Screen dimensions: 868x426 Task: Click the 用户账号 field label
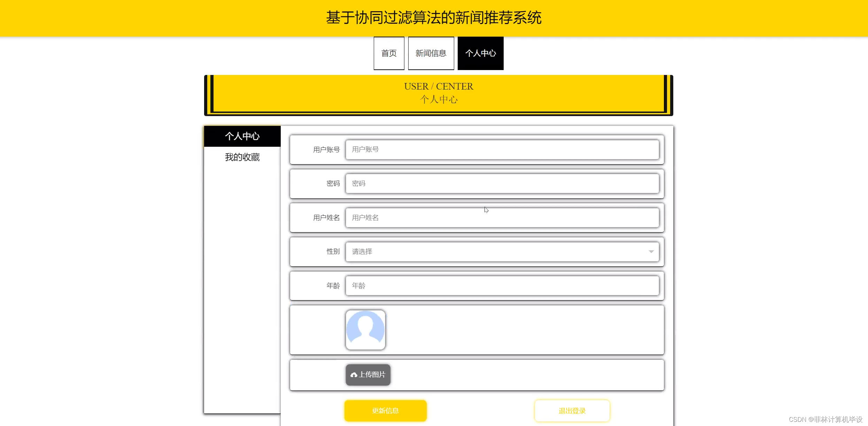pos(326,150)
